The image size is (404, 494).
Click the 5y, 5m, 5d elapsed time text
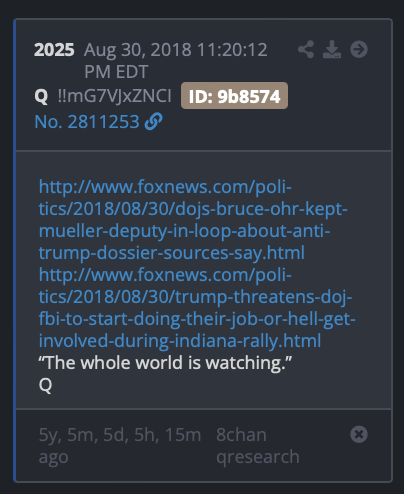(120, 435)
